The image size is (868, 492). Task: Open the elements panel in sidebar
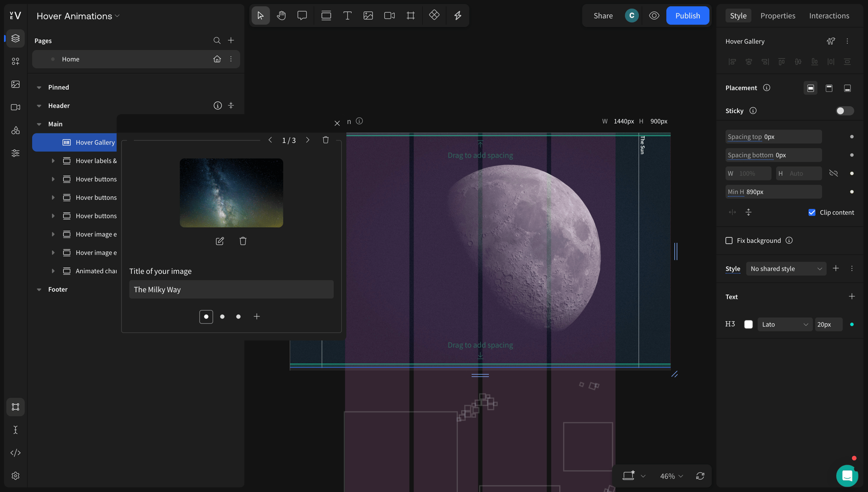tap(15, 61)
